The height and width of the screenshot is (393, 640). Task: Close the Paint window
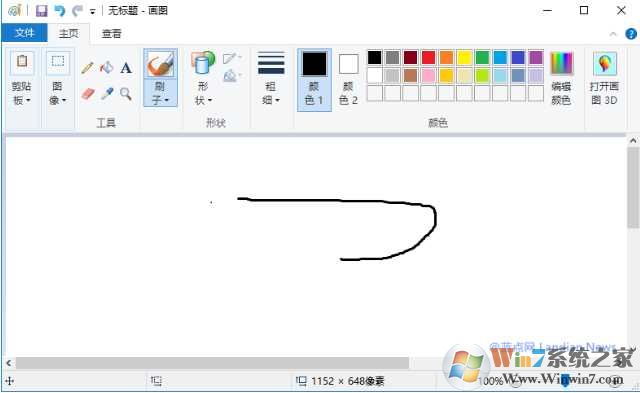[x=621, y=11]
